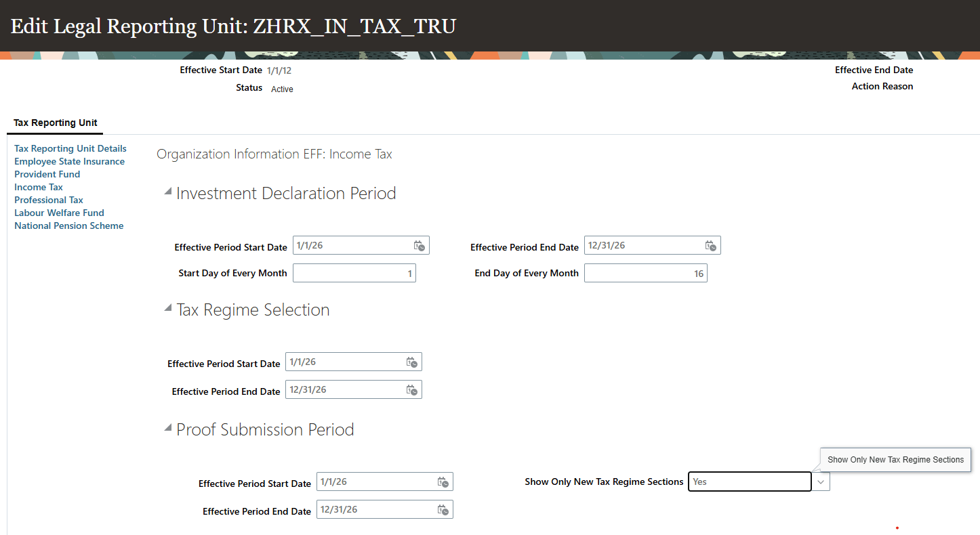Open calendar for Proof Submission start date

pyautogui.click(x=443, y=482)
